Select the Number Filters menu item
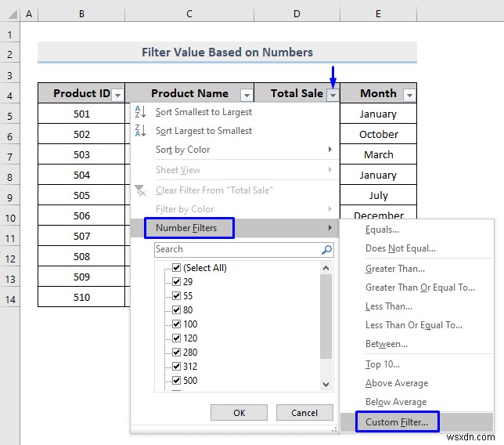 pos(235,228)
